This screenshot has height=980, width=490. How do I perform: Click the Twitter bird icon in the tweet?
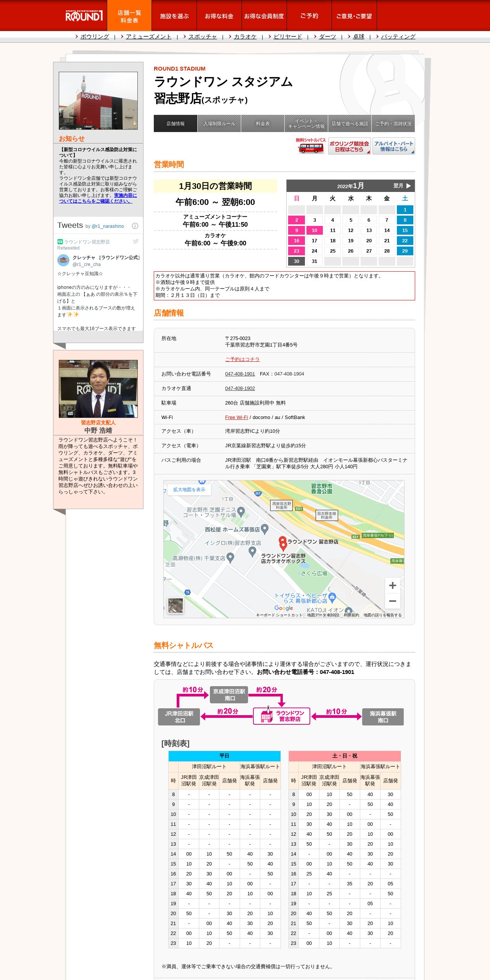(135, 241)
